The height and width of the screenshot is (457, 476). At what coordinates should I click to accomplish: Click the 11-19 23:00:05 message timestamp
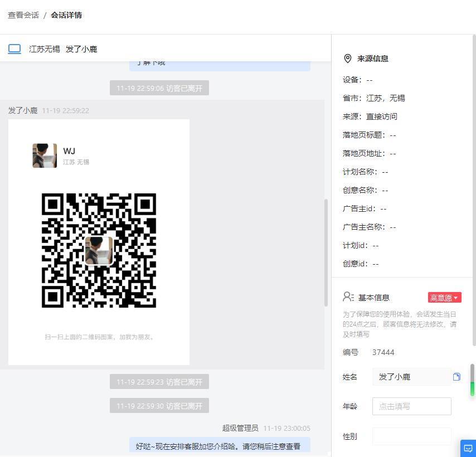click(x=286, y=428)
